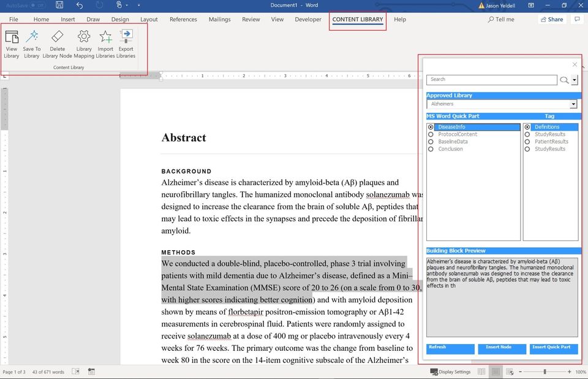Click the Insert Node button
588x379 pixels.
coord(502,348)
